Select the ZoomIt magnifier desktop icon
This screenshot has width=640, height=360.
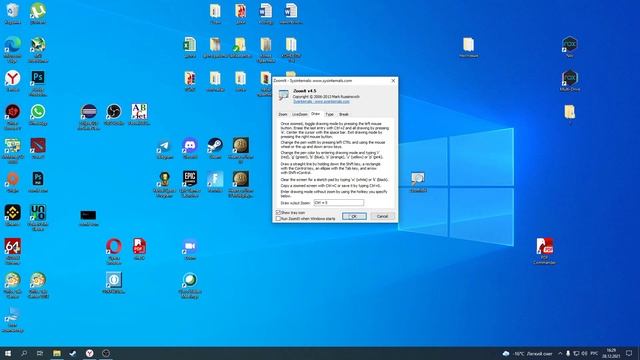click(x=418, y=182)
